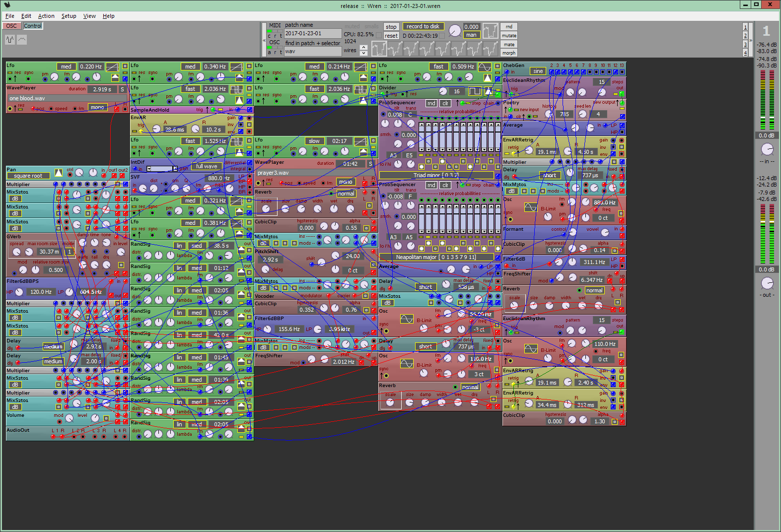Open the sine dropdown in the ChebGen module
Screen dimensions: 781x532
pyautogui.click(x=538, y=71)
